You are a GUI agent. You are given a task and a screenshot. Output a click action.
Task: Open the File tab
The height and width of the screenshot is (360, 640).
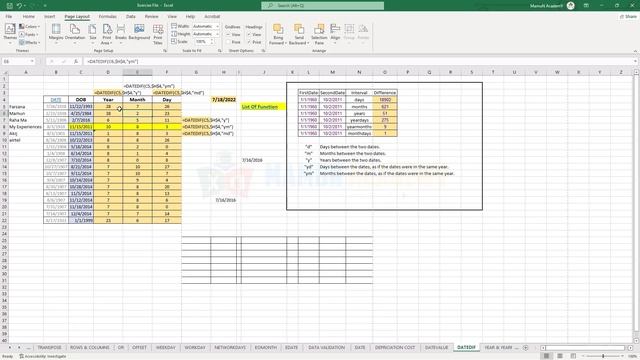(9, 16)
